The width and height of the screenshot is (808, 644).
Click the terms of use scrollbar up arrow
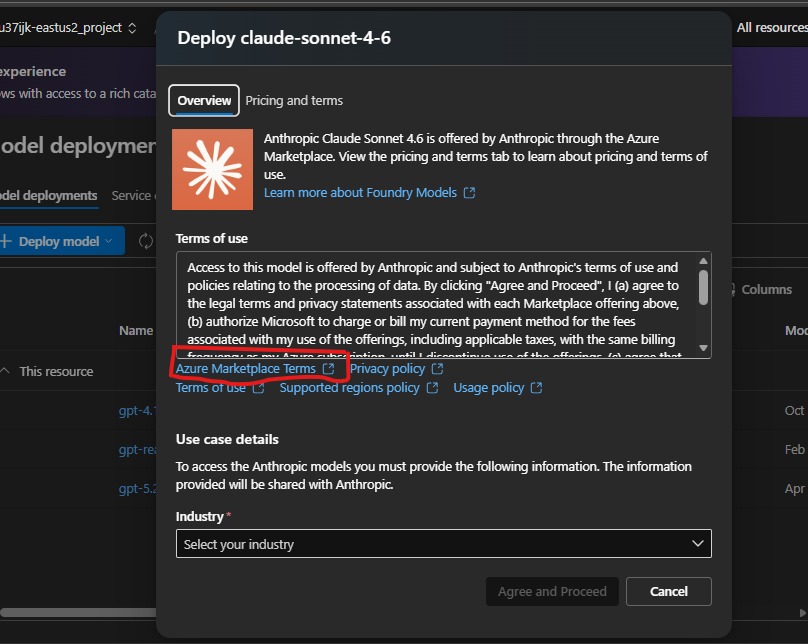[x=703, y=261]
